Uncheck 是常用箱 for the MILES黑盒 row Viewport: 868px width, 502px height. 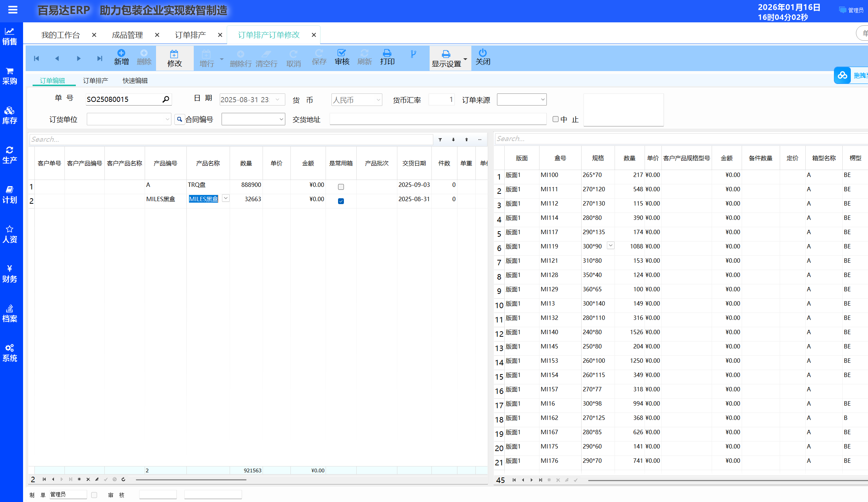pyautogui.click(x=341, y=201)
